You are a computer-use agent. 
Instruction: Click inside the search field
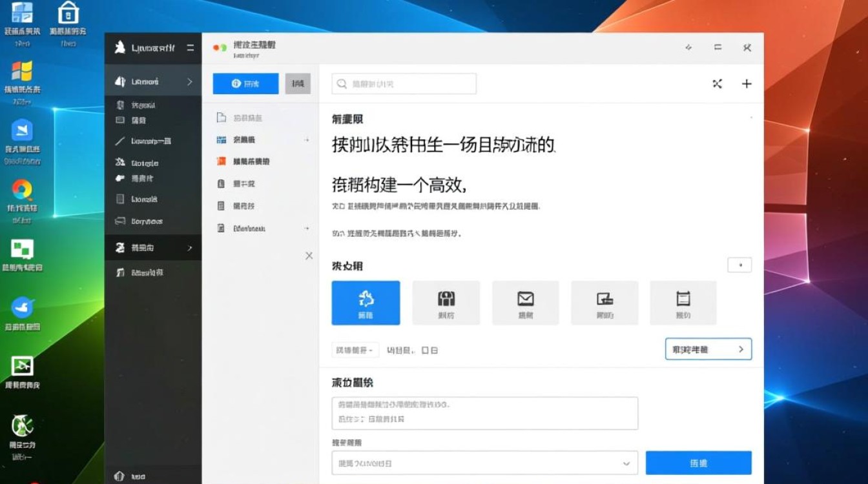404,83
